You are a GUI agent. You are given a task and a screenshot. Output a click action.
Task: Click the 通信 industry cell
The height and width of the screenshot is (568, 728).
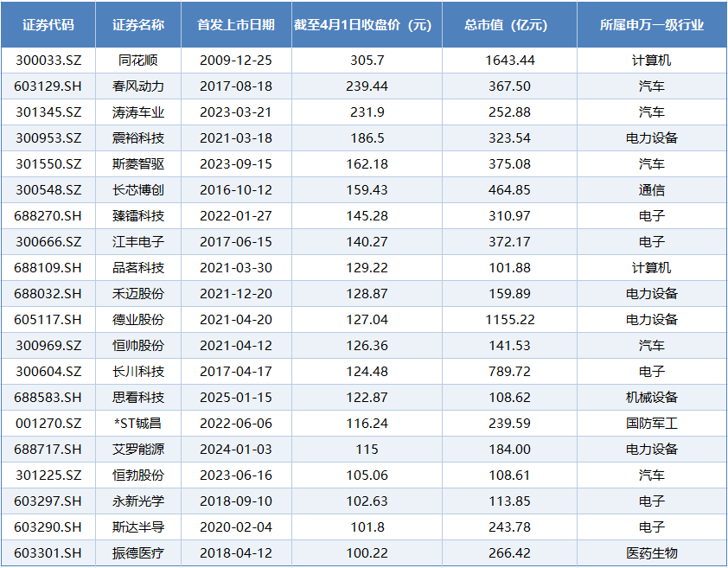(x=651, y=190)
